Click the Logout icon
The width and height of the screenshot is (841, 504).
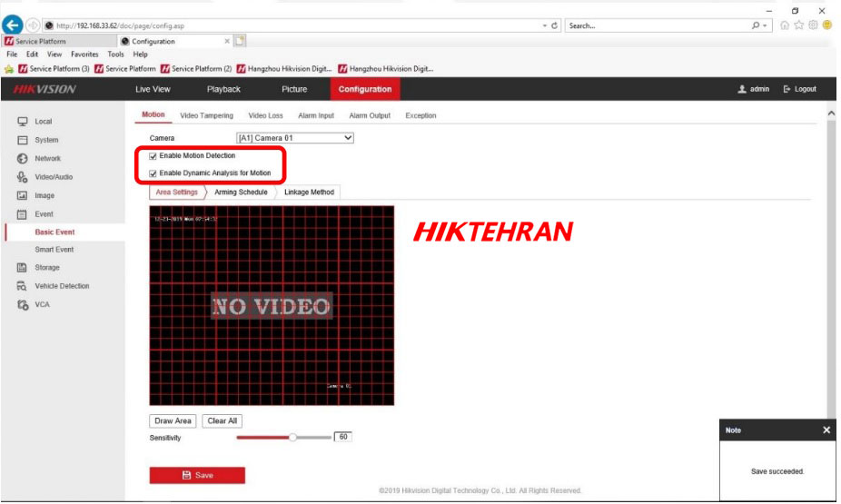(x=787, y=89)
